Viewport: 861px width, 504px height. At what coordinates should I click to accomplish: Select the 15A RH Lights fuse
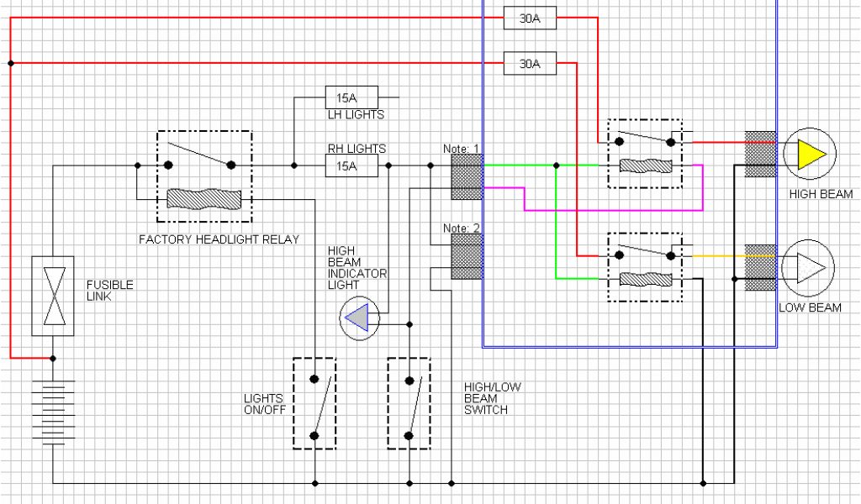(x=351, y=166)
